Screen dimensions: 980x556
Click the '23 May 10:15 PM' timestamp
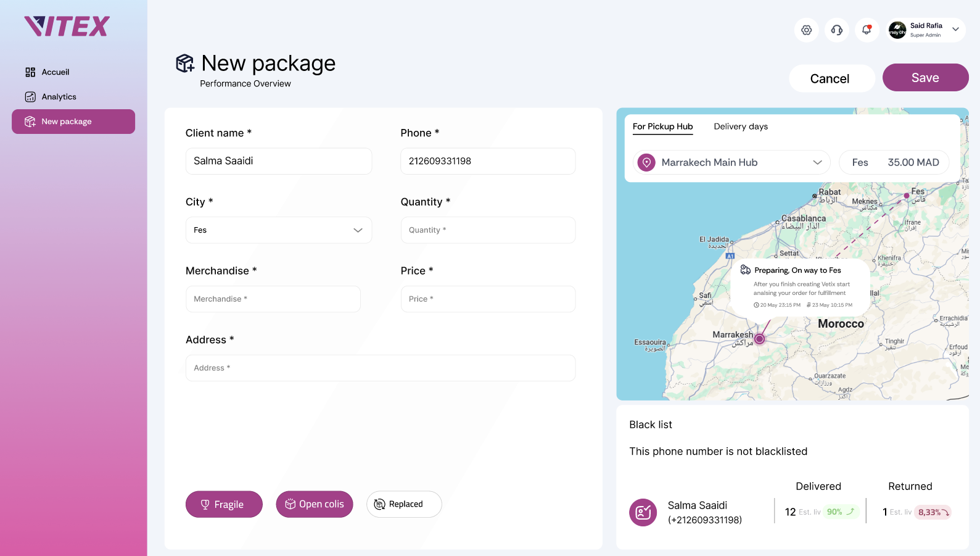point(830,305)
